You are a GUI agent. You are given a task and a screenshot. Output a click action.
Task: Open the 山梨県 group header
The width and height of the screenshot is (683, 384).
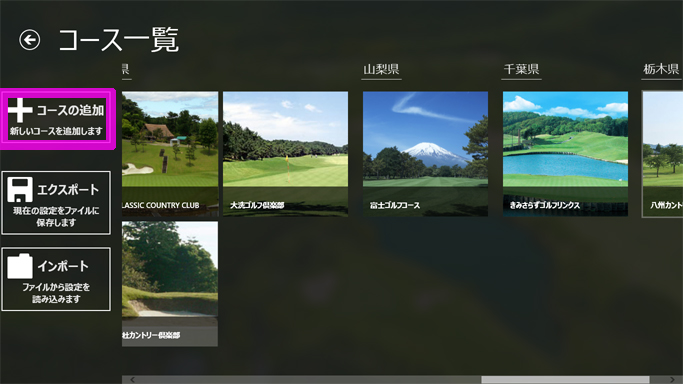point(382,69)
